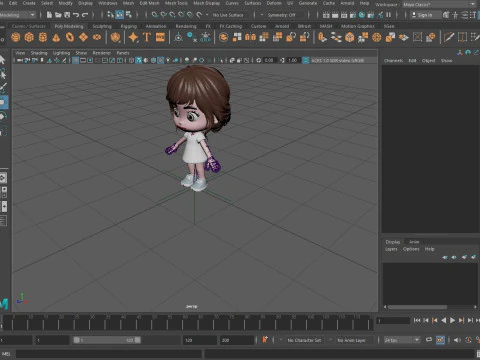Click the SVG tool shelf icon
This screenshot has width=480, height=360.
[160, 37]
